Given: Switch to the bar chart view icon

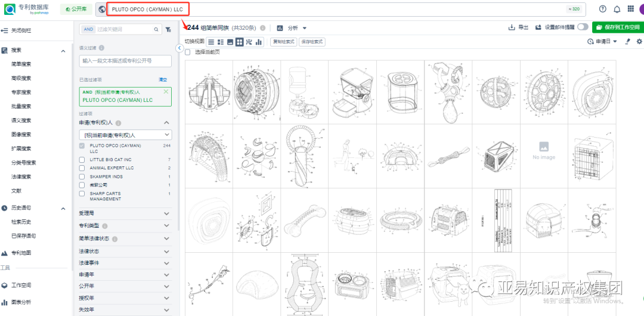Looking at the screenshot, I should click(x=259, y=42).
